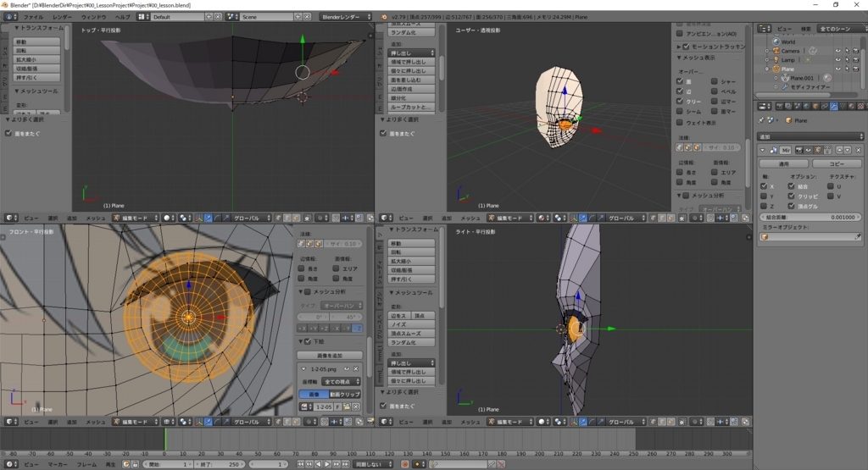Open ファイル menu

click(34, 17)
